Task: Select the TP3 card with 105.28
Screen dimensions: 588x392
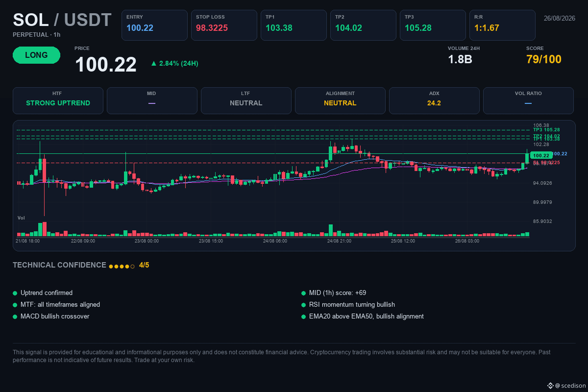Action: 433,25
